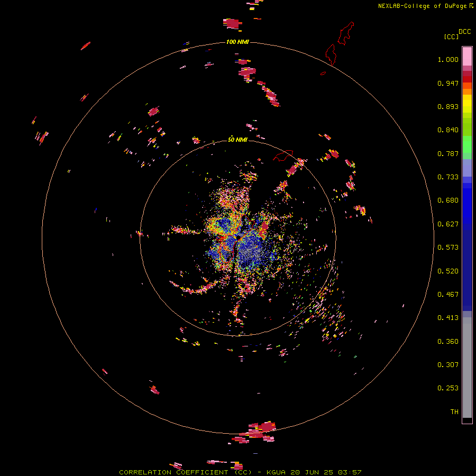Click the 0.787 scale value
This screenshot has height=476, width=476.
click(448, 153)
